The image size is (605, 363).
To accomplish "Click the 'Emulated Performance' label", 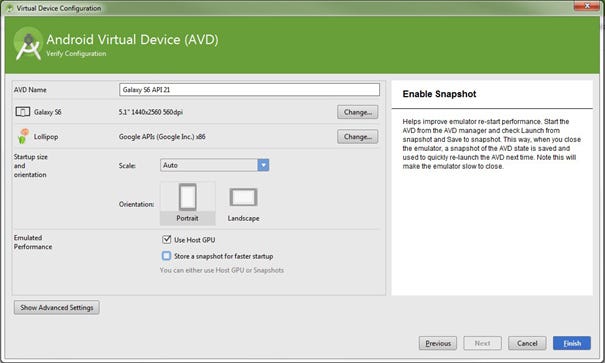I will click(33, 242).
